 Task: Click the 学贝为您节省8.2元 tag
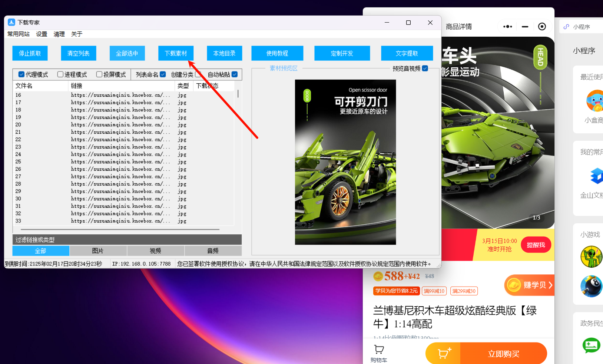click(x=397, y=291)
